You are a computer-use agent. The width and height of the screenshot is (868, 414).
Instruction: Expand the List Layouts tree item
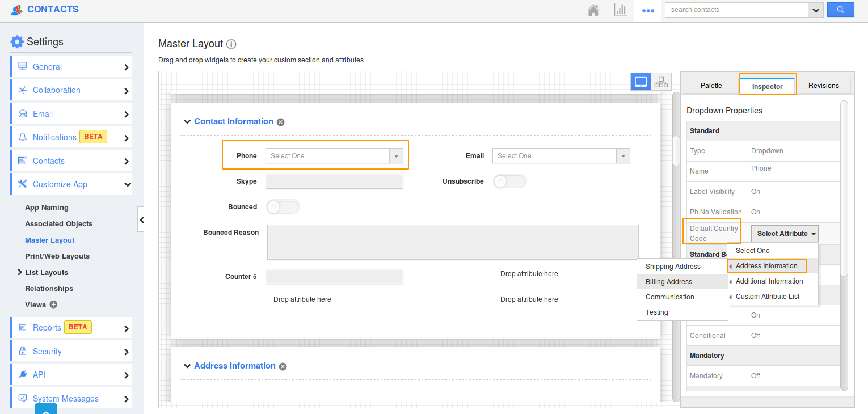point(20,272)
